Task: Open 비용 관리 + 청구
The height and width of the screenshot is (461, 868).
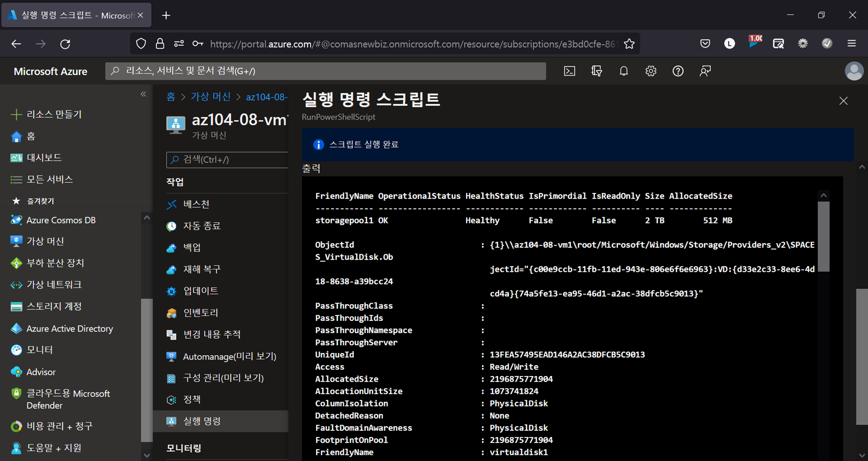Action: point(52,426)
